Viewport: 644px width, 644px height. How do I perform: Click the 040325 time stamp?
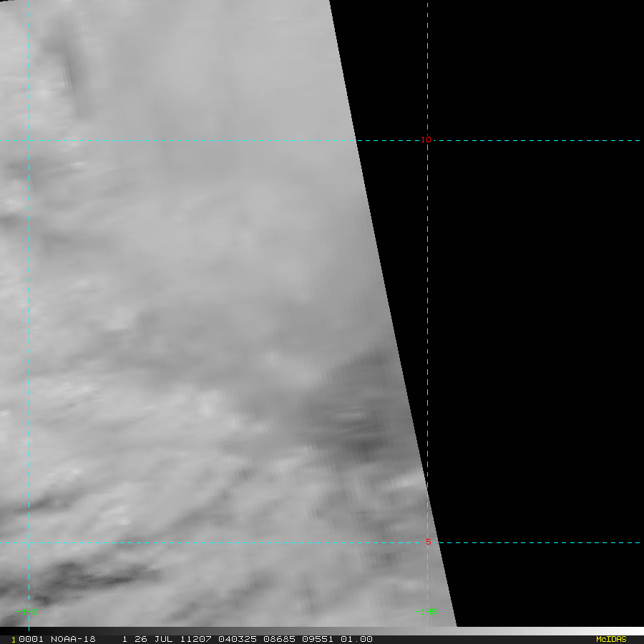(x=238, y=639)
